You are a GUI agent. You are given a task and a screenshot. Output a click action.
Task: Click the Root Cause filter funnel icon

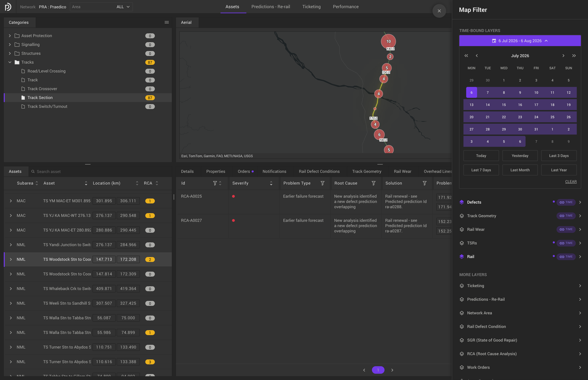tap(374, 183)
